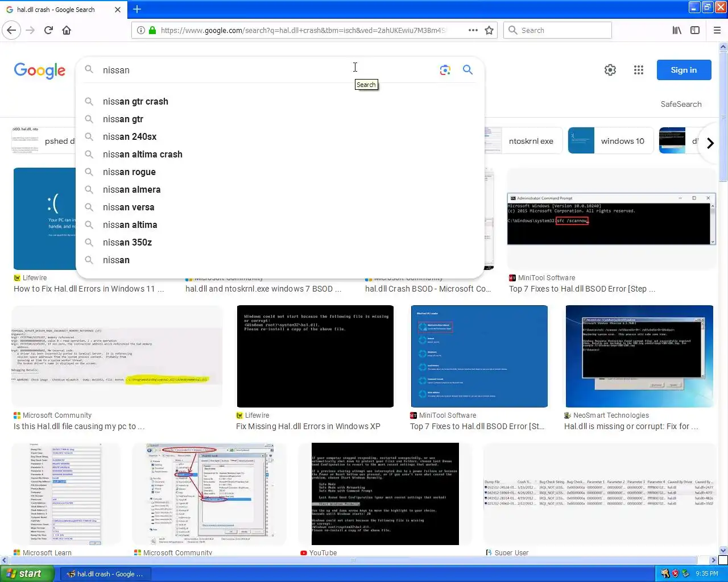728x582 pixels.
Task: Filter images by pshed chip
Action: pos(43,141)
